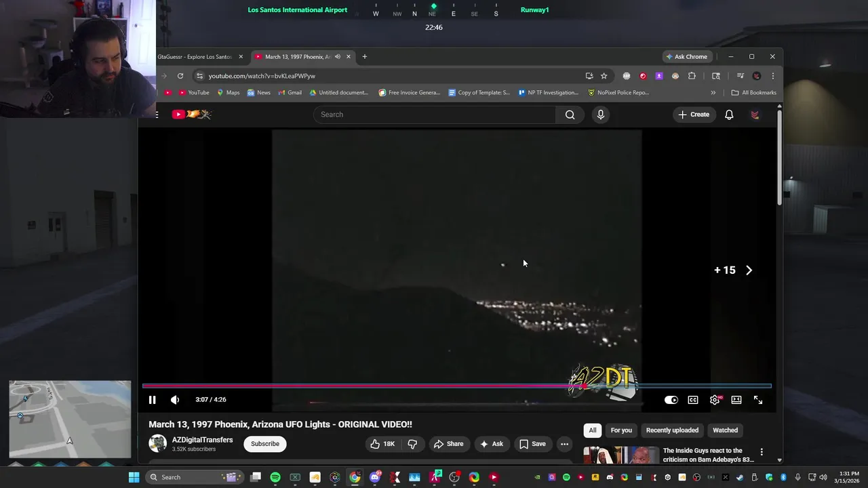Open the Create menu
The height and width of the screenshot is (488, 868).
[693, 115]
